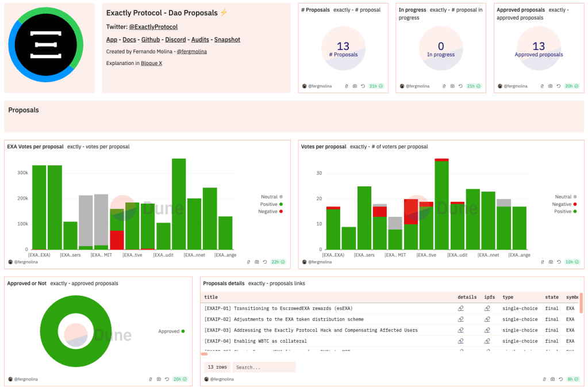Sort table by the title column header
The width and height of the screenshot is (588, 390).
211,297
